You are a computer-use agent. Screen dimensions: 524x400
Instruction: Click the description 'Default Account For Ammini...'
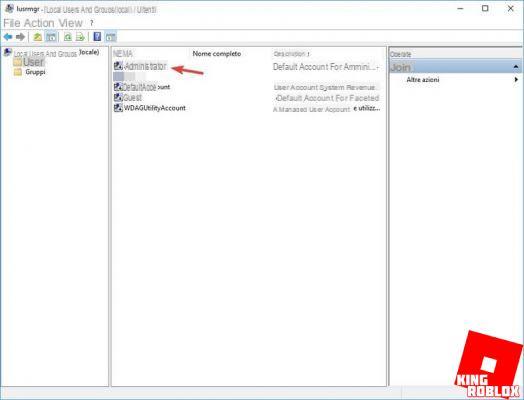click(x=326, y=67)
